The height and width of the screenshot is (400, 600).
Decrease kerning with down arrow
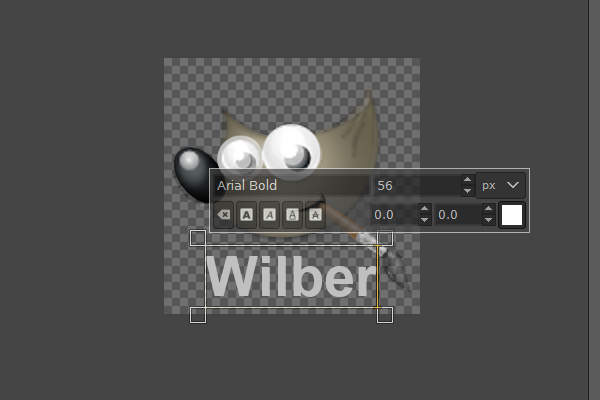488,220
